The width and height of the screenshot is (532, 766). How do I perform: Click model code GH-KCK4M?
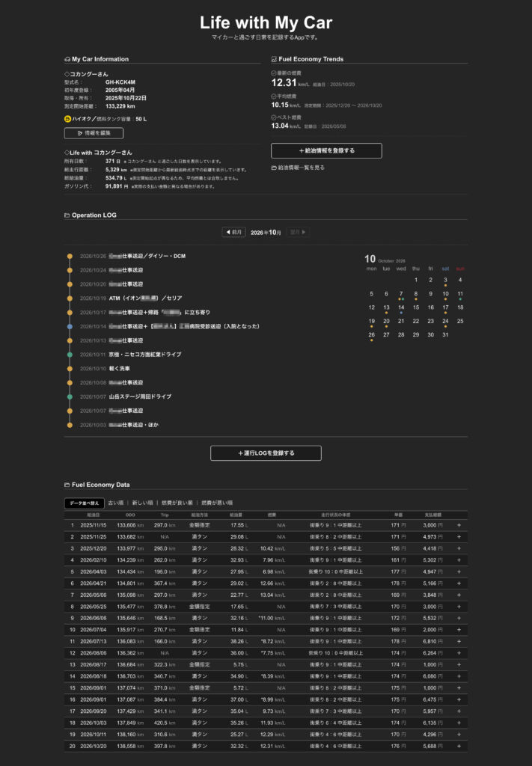pos(120,82)
